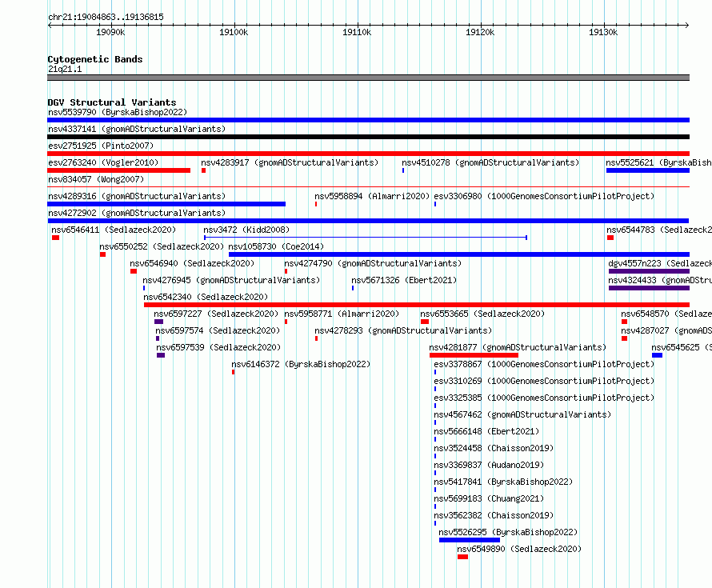Click nsv6542340 (Sedlazeck2020) label
The height and width of the screenshot is (588, 712).
206,297
